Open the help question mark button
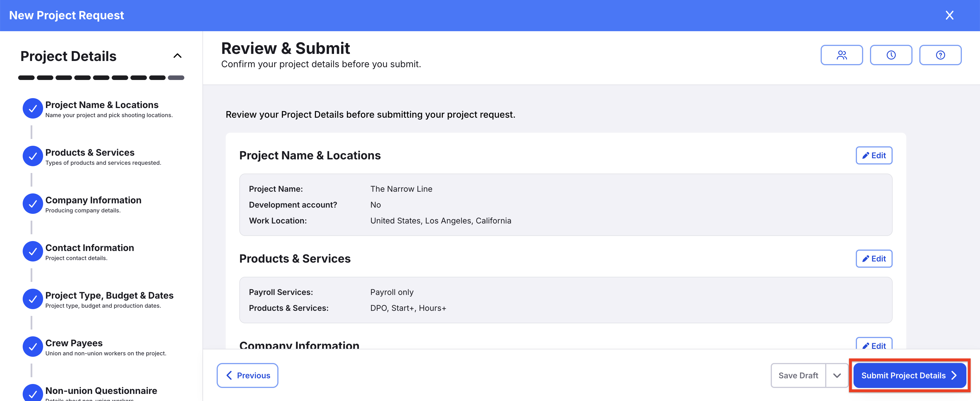Screen dimensions: 980x401 940,55
